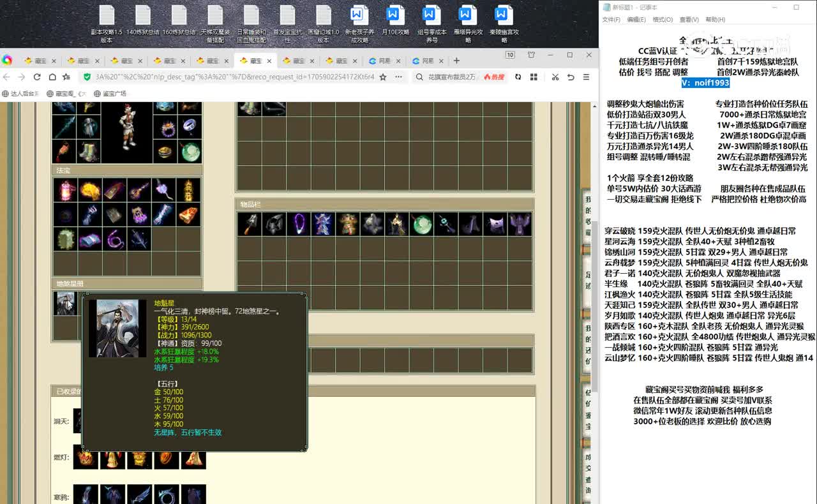Open the 140炼狱总结 desktop file
Image resolution: width=817 pixels, height=504 pixels.
(143, 21)
